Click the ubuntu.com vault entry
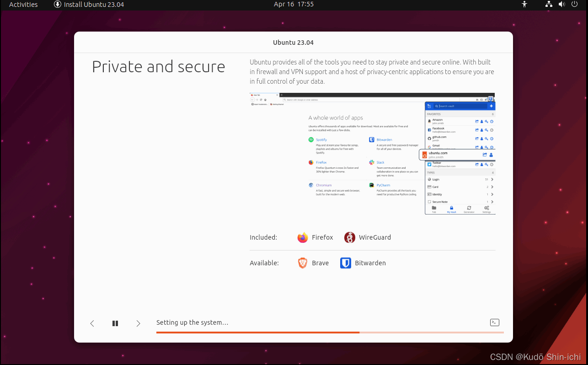 [x=456, y=155]
